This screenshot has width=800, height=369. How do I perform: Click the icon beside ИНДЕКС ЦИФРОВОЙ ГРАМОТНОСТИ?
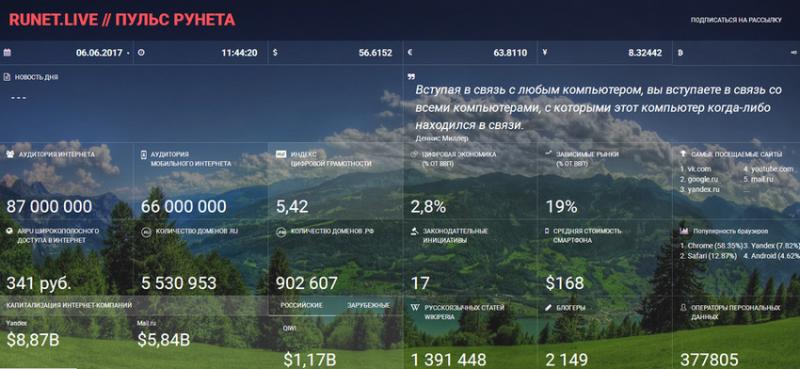click(x=280, y=154)
